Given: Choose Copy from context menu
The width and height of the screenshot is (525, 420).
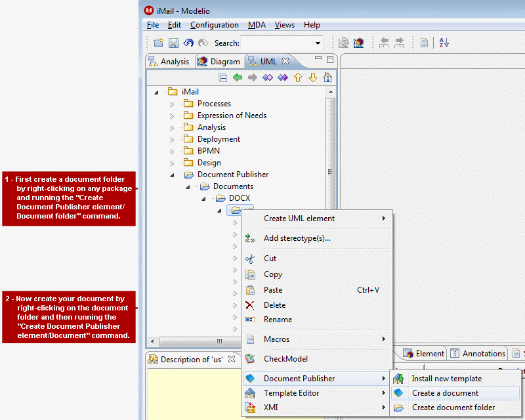Looking at the screenshot, I should 317,274.
